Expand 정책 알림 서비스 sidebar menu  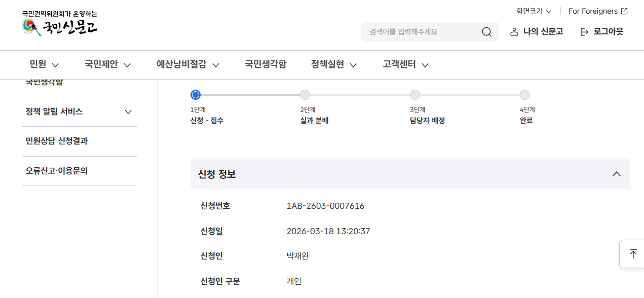[128, 111]
